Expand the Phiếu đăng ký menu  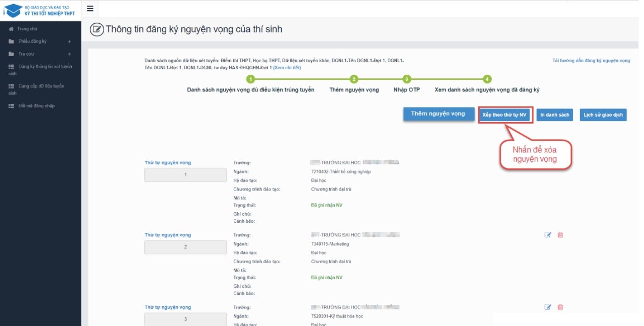[x=69, y=41]
